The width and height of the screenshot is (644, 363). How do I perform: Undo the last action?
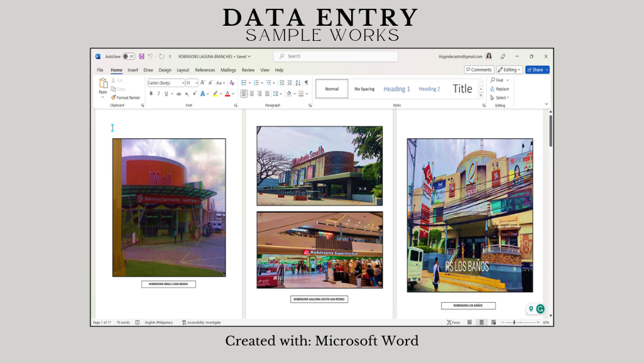coord(150,57)
